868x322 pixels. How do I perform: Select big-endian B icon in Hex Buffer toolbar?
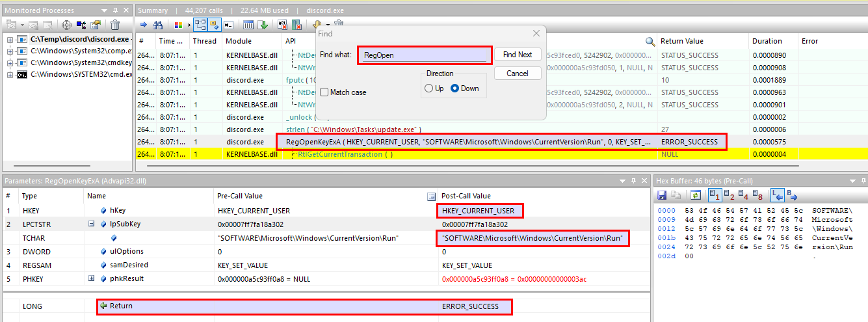791,195
